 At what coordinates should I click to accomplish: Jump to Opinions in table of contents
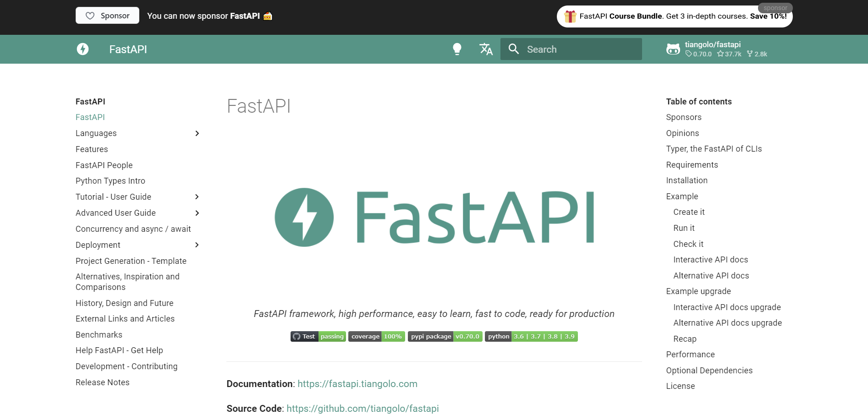tap(682, 133)
